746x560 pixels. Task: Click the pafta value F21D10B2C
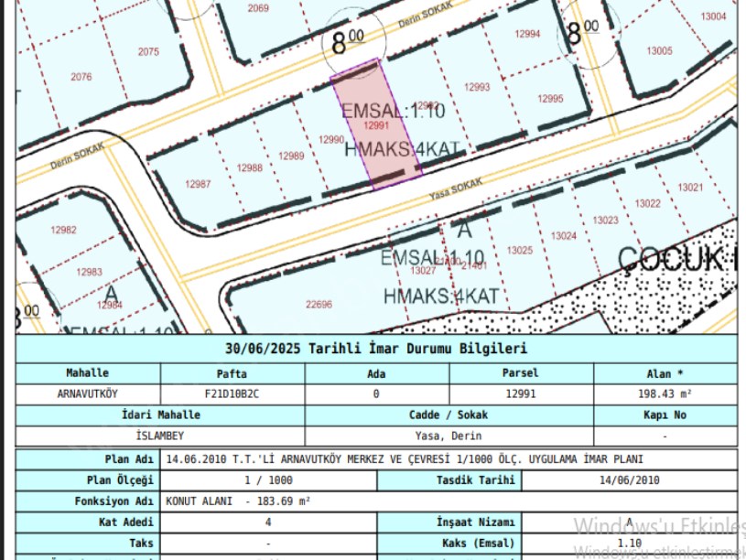point(231,394)
